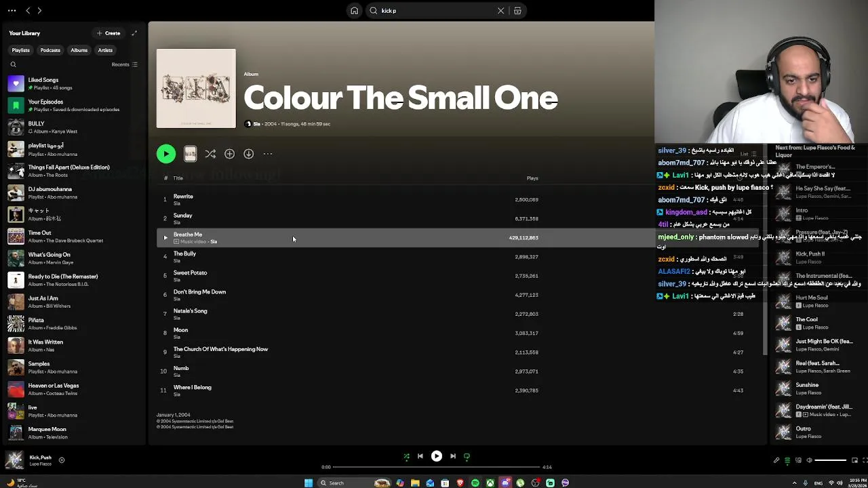The image size is (868, 488).
Task: Open Piñata album by Freddie Gibbs
Action: pos(73,324)
